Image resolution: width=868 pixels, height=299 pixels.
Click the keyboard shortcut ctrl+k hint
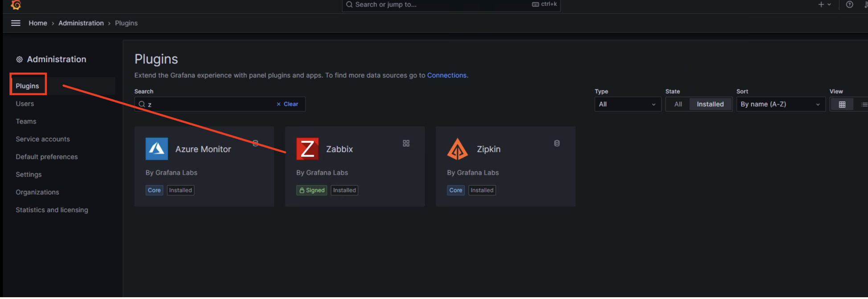click(544, 4)
